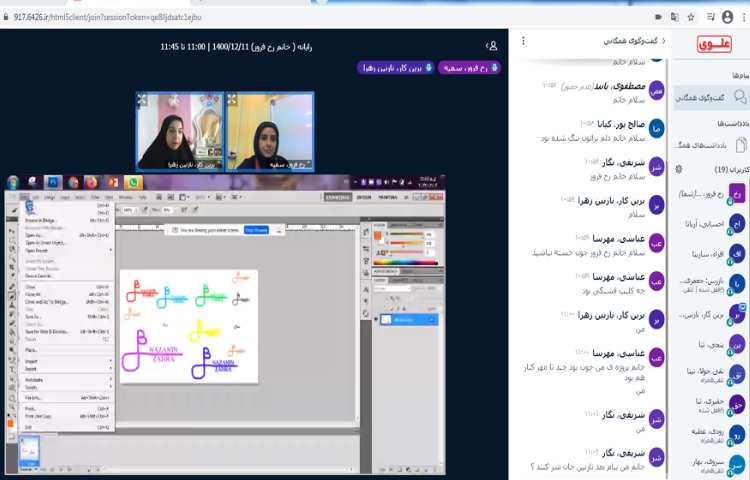The image size is (750, 480).
Task: Open the browser profile avatar
Action: (728, 17)
